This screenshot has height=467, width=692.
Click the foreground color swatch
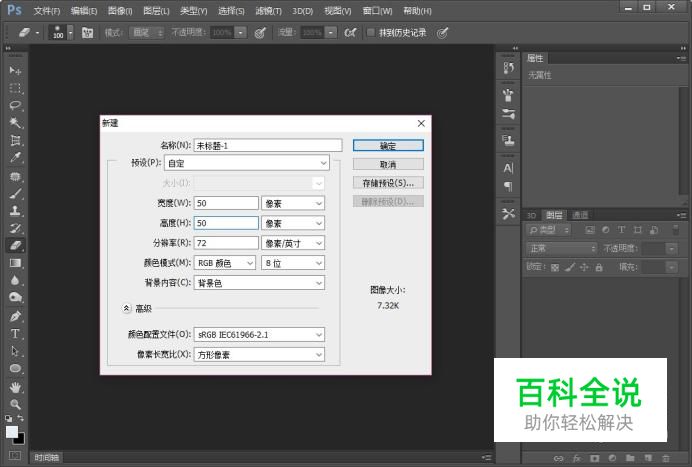(12, 432)
